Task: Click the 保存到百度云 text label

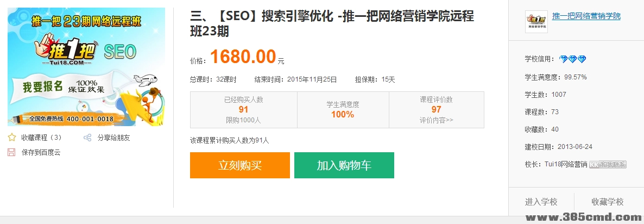Action: 41,152
